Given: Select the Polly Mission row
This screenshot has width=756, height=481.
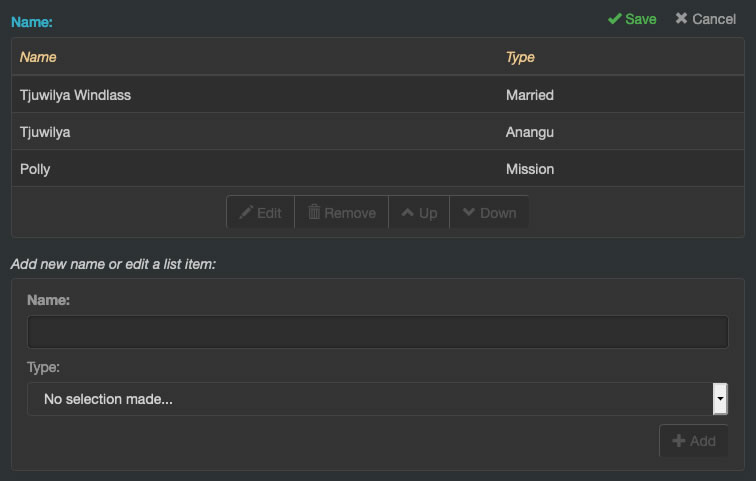Looking at the screenshot, I should pos(378,169).
